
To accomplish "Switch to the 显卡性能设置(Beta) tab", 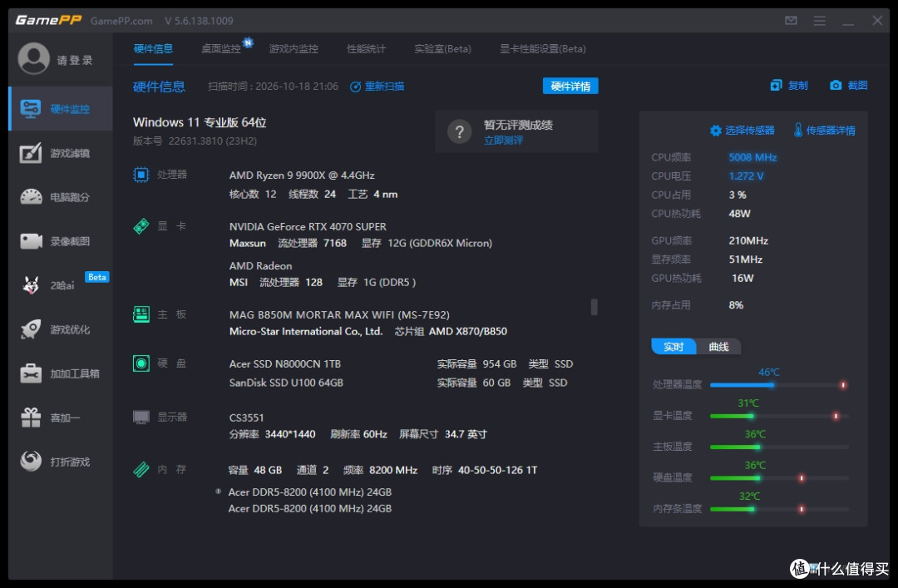I will pos(542,49).
